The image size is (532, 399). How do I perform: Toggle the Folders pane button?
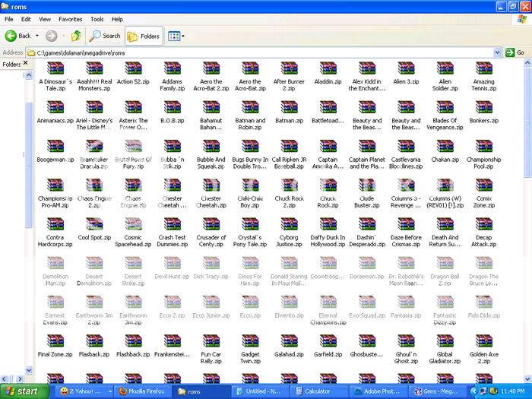pyautogui.click(x=144, y=36)
